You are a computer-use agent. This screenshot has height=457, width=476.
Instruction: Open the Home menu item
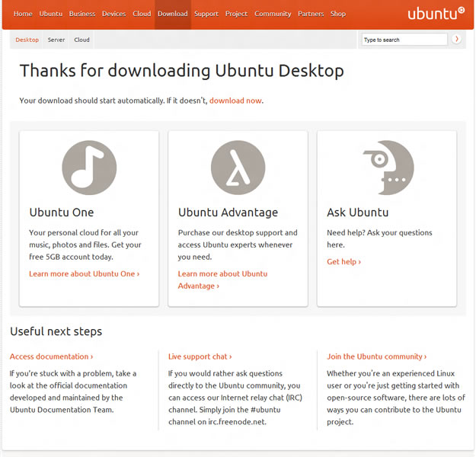point(23,14)
